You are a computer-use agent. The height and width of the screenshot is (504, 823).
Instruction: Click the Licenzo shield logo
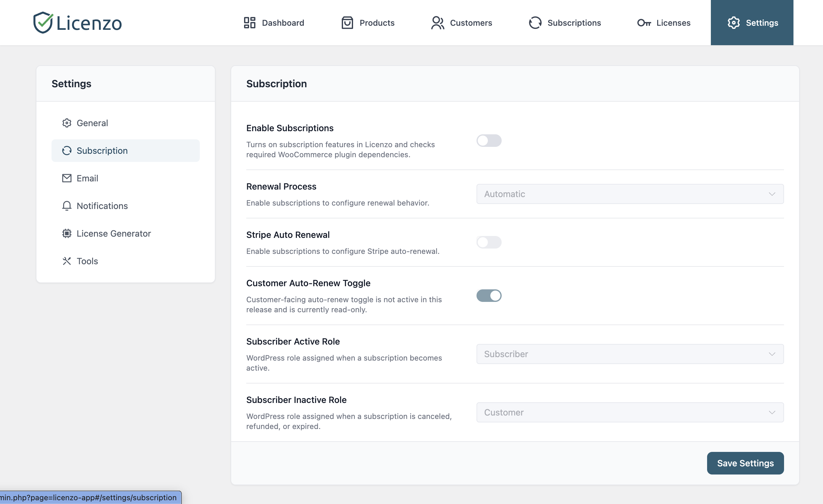click(43, 22)
